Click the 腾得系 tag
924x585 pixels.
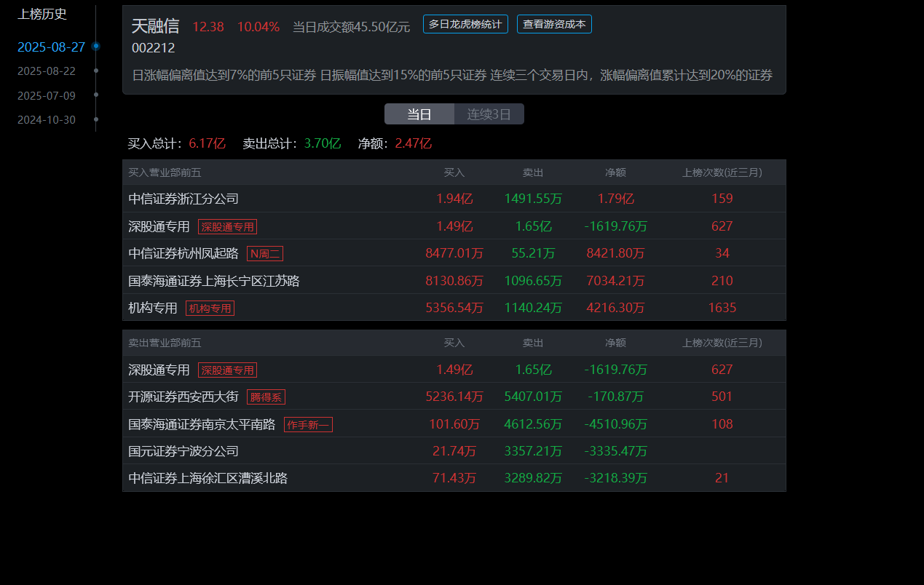click(266, 397)
